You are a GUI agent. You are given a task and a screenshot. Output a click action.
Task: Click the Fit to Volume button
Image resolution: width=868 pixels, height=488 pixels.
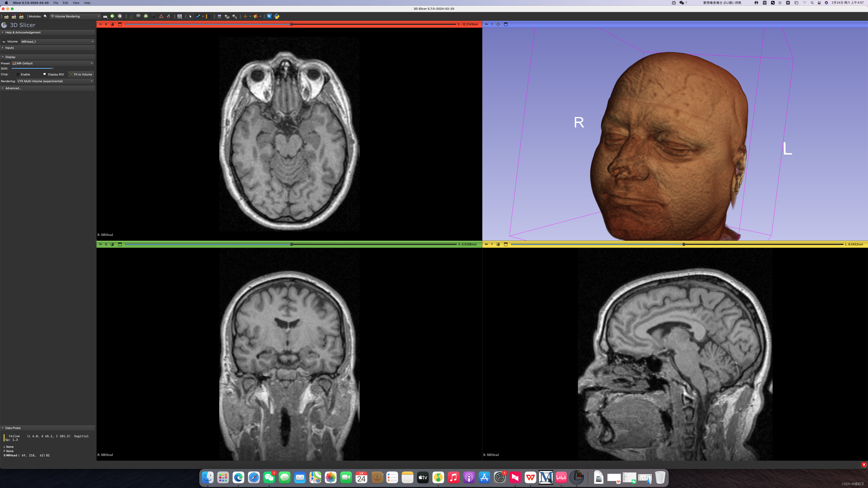(81, 74)
